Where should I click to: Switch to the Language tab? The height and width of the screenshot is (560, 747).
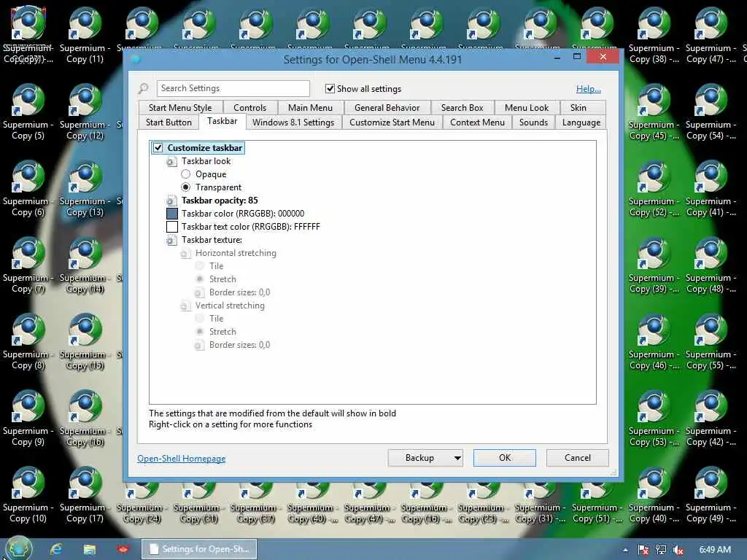[x=581, y=122]
